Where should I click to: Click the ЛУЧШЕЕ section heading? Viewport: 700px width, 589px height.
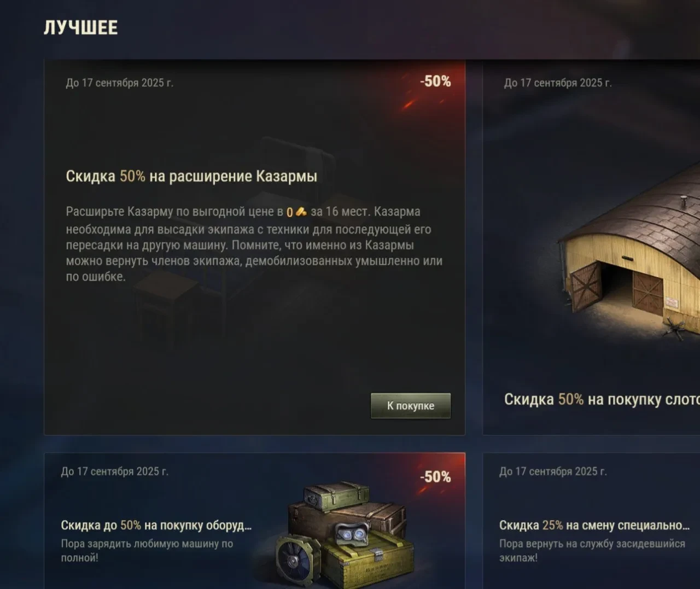81,28
